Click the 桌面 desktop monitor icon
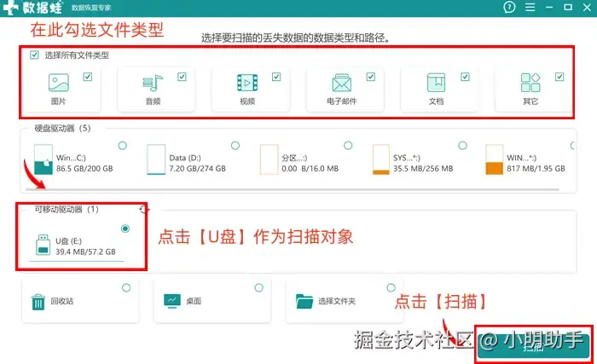 [x=172, y=301]
